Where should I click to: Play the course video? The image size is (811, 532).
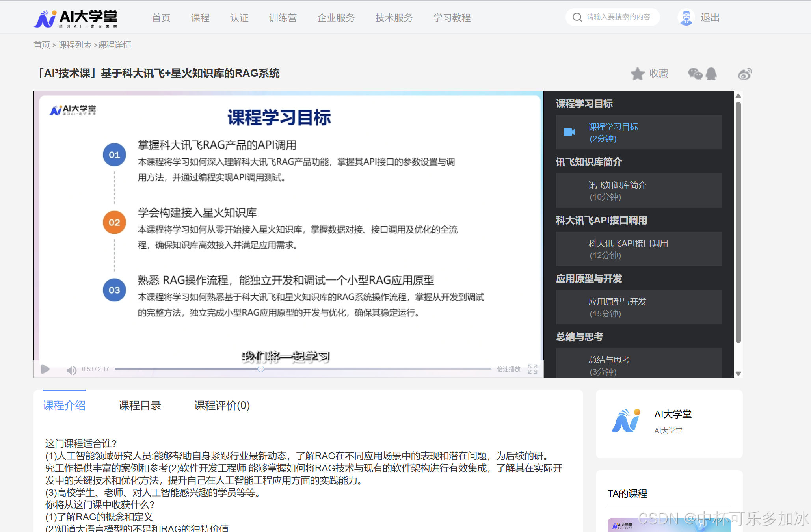pos(45,369)
